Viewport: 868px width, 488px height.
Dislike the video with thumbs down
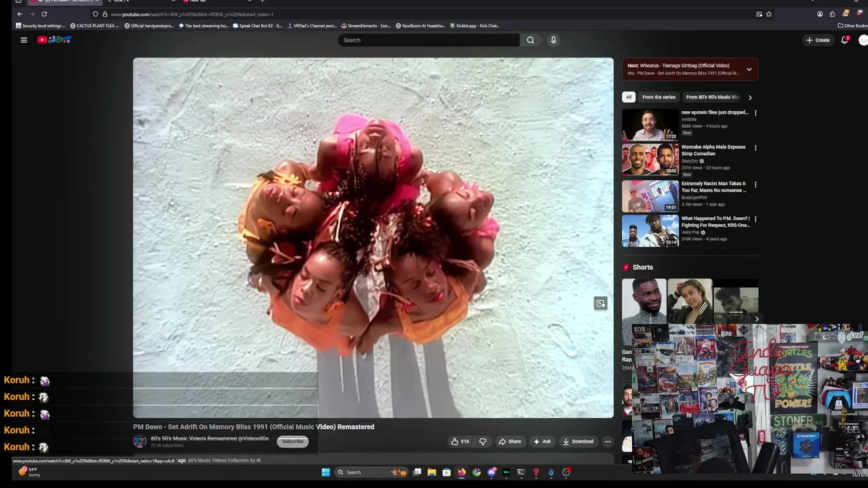pos(483,441)
